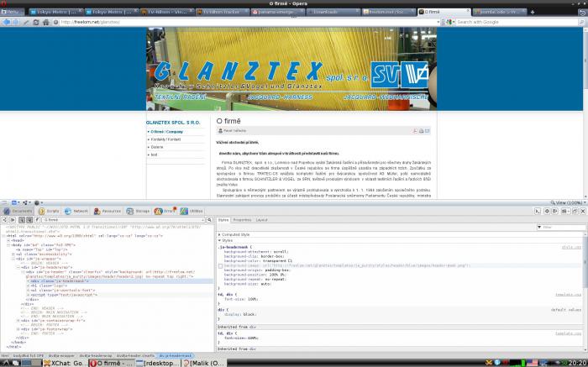Click the keyboard layout flag in tray
588x367 pixels.
pyautogui.click(x=532, y=363)
